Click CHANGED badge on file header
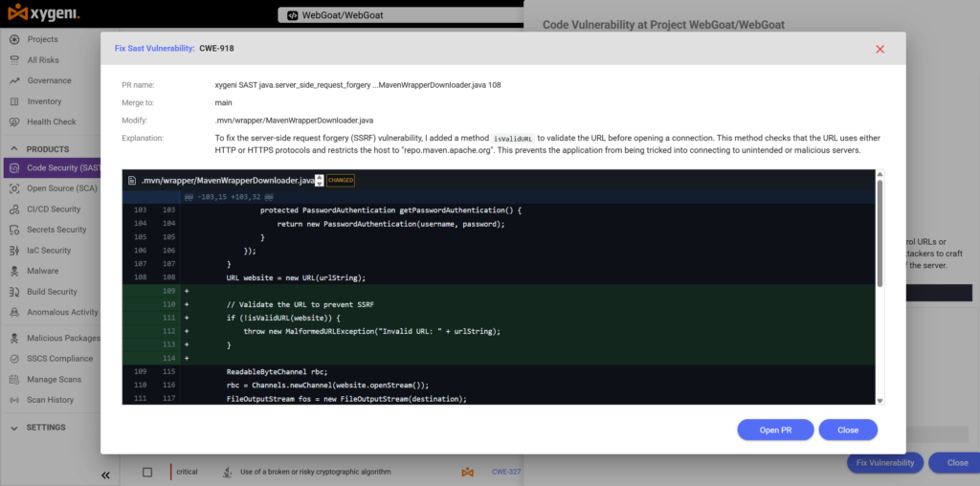The image size is (980, 486). [x=341, y=181]
